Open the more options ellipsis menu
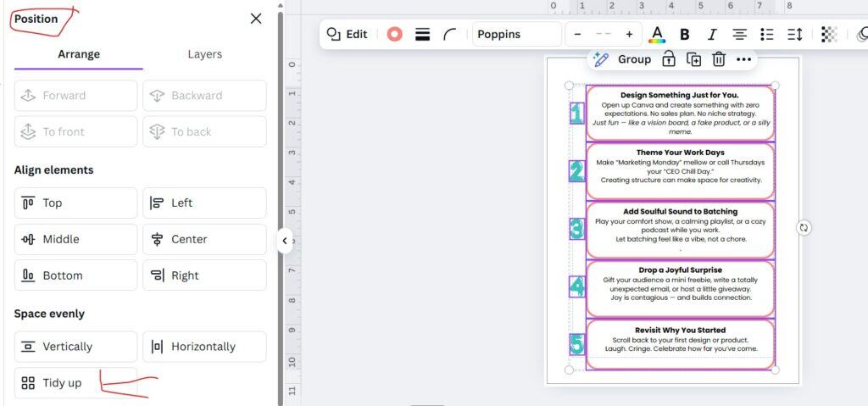 (743, 59)
